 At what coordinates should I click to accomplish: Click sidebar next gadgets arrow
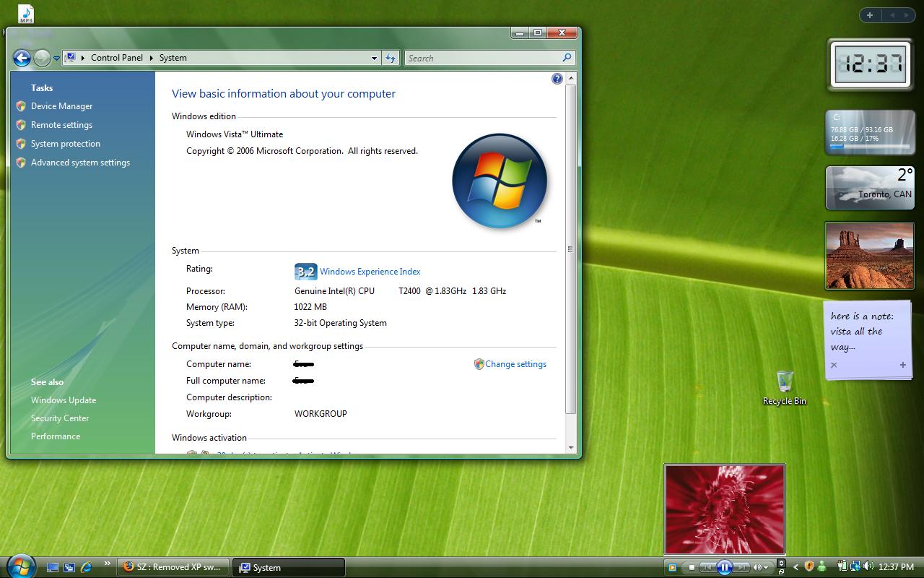coord(907,15)
